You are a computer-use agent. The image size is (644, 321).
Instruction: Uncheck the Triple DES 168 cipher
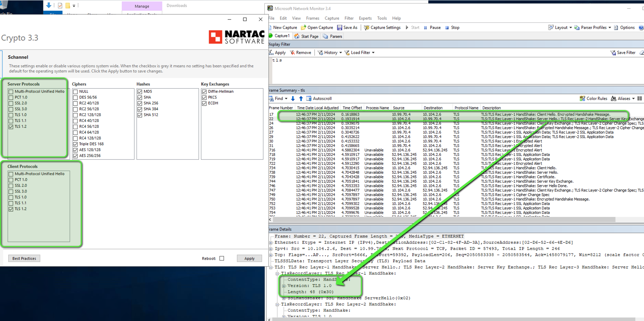(x=75, y=144)
